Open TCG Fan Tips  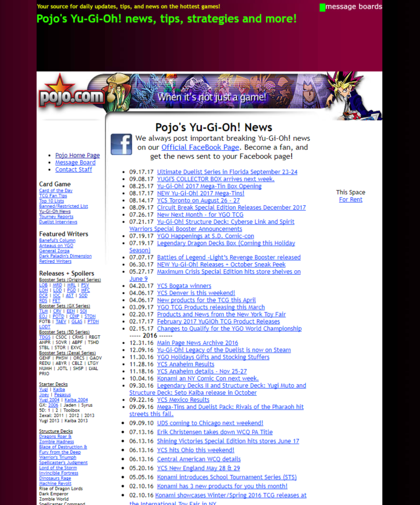click(53, 195)
